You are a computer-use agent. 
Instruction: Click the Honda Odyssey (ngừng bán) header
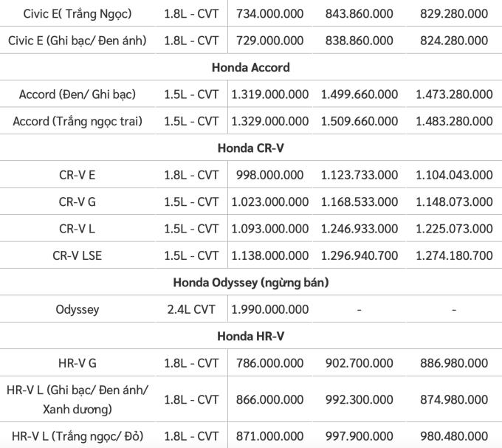point(250,283)
